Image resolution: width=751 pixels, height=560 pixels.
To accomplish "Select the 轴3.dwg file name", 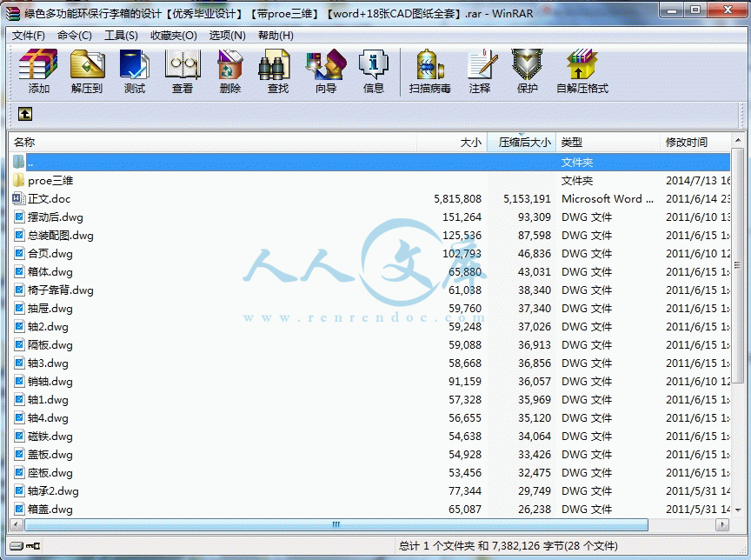I will tap(48, 363).
